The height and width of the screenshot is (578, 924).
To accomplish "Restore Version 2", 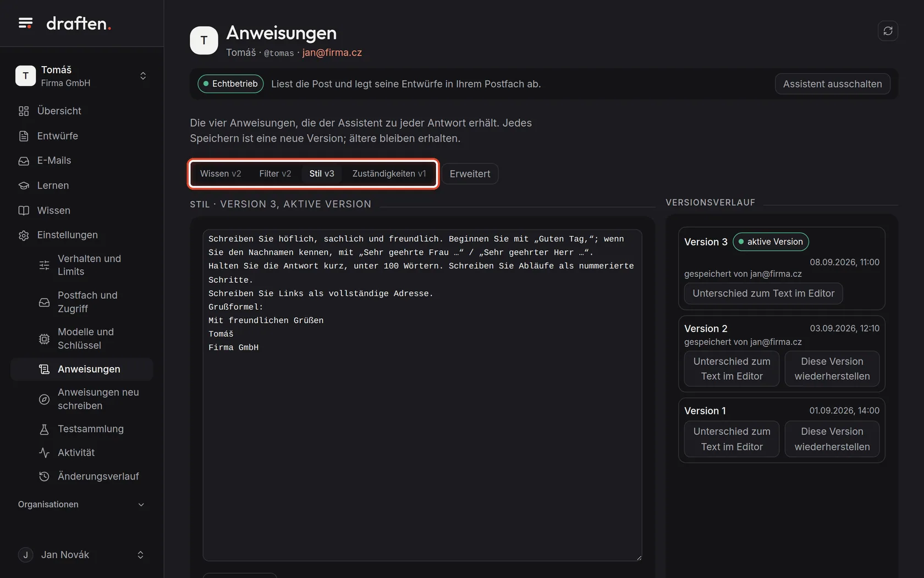I will click(x=832, y=369).
